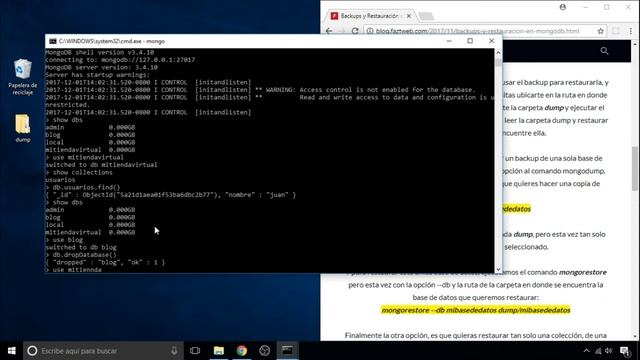Click the microphone icon in search box
640x360 pixels.
click(x=174, y=351)
